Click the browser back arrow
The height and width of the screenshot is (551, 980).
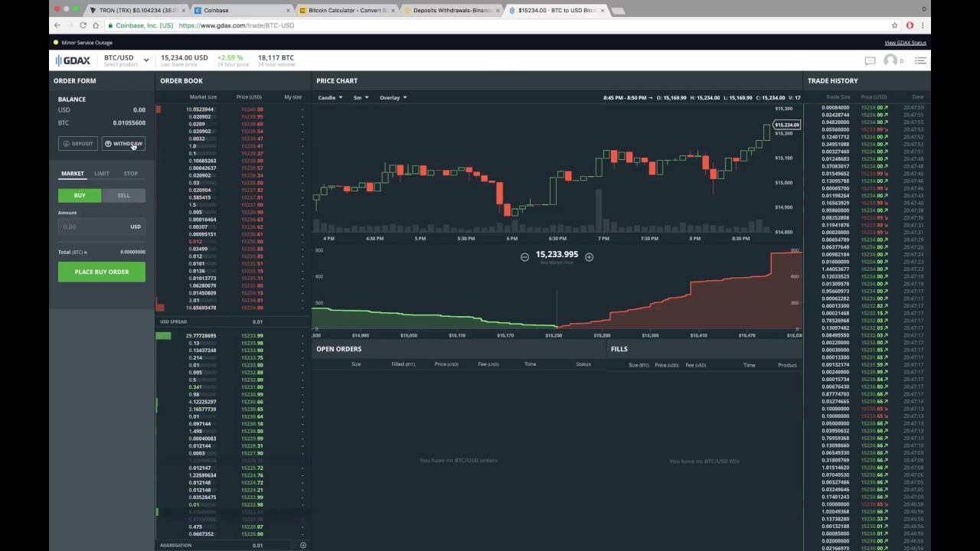tap(57, 25)
